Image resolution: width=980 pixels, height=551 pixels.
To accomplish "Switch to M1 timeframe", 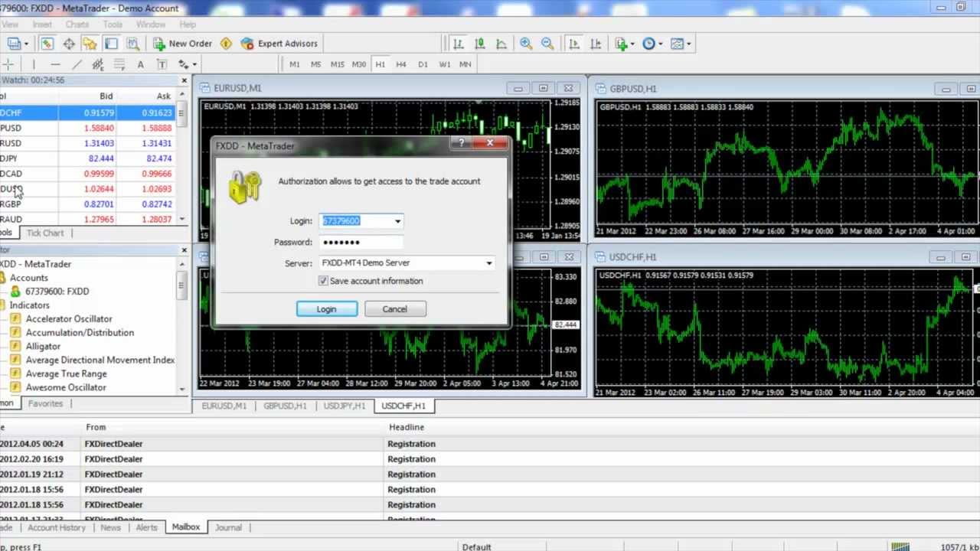I will point(295,64).
